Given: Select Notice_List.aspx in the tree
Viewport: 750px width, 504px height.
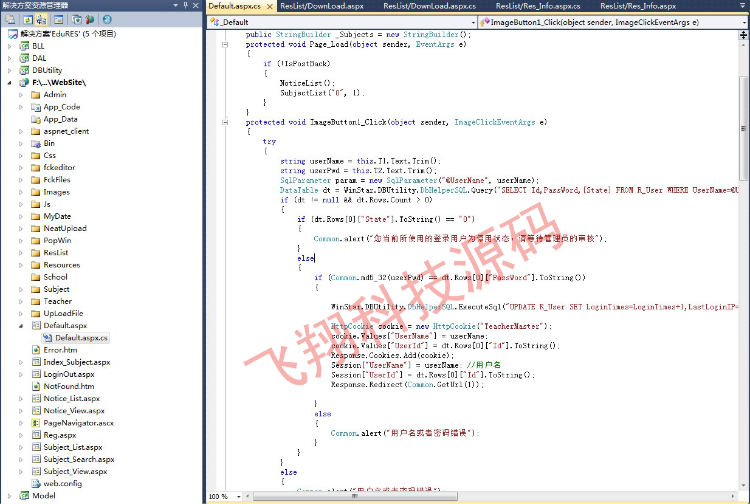Looking at the screenshot, I should [72, 398].
